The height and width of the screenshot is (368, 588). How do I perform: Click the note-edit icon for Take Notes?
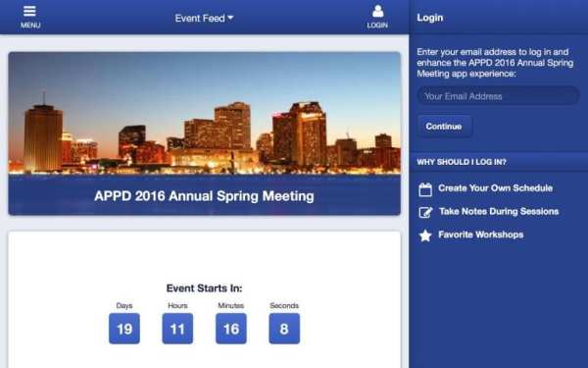click(x=425, y=212)
